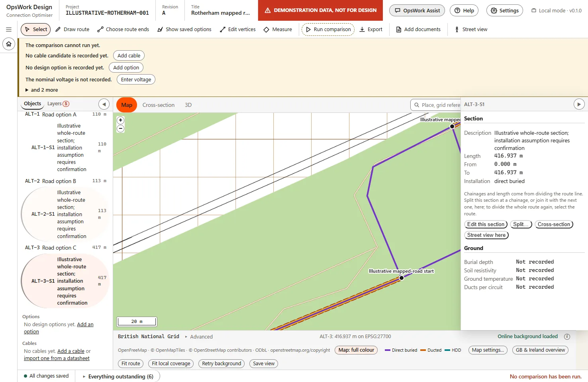Screen dimensions: 588x382
Task: Toggle Map: full colour mode
Action: pos(356,350)
